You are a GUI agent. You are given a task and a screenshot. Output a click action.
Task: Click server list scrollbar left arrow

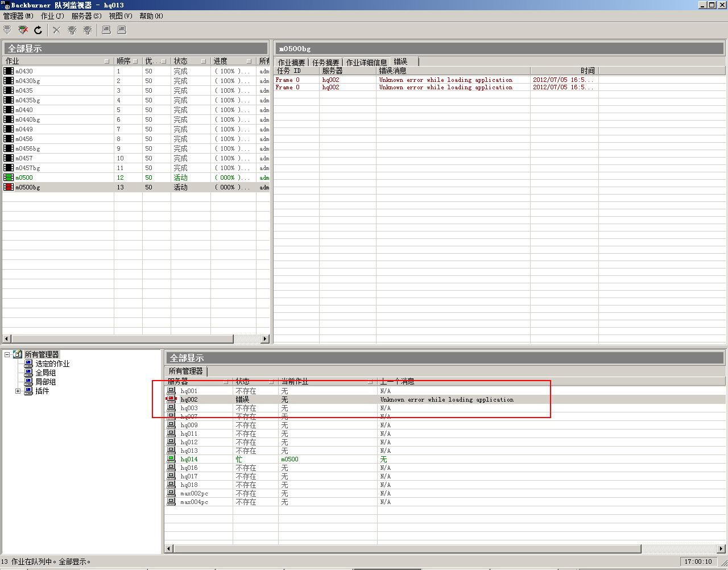pos(169,549)
